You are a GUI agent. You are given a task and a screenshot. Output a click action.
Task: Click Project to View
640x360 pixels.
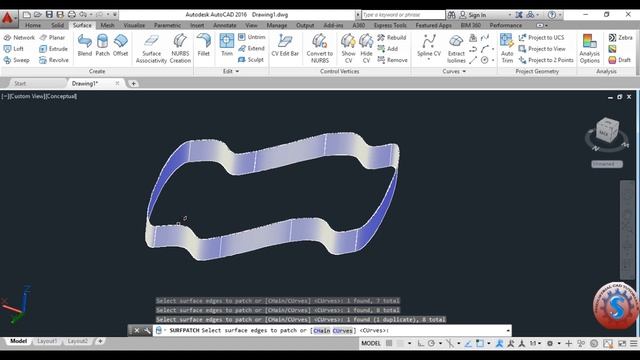point(542,49)
